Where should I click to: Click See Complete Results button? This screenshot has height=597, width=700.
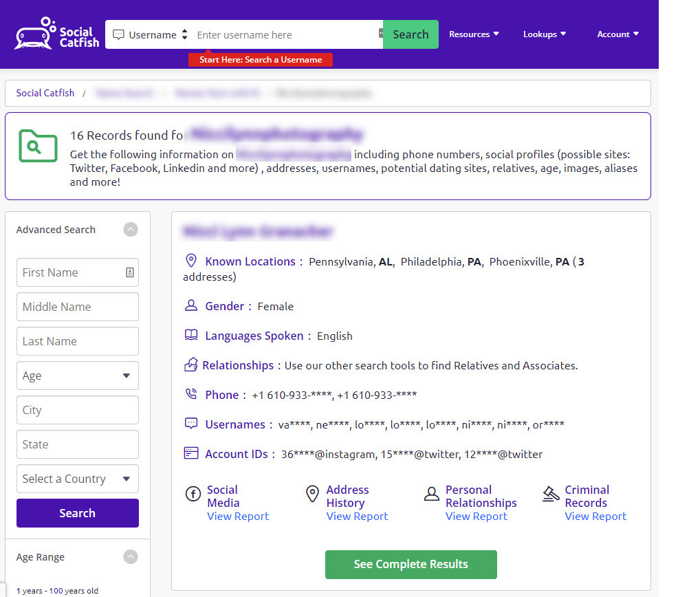411,565
